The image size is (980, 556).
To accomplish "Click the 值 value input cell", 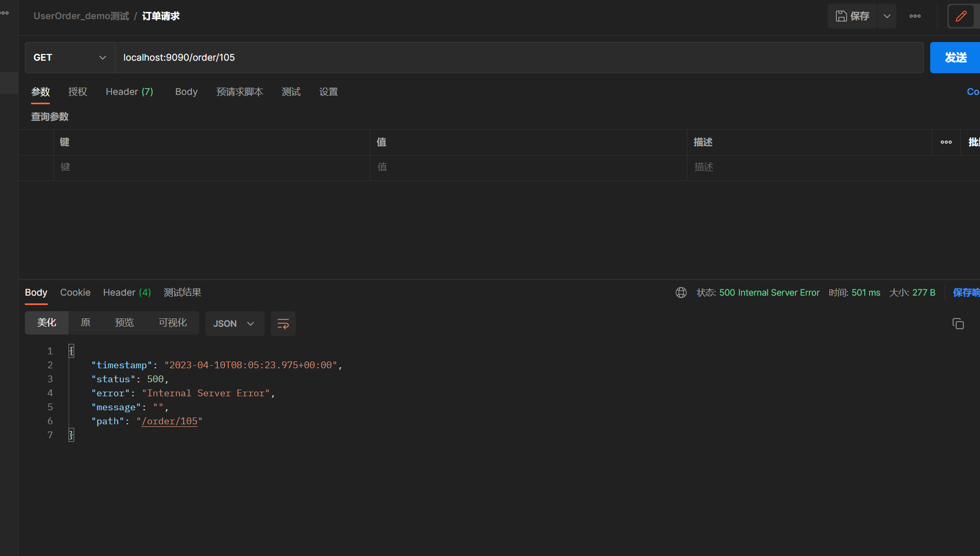I will (x=529, y=167).
